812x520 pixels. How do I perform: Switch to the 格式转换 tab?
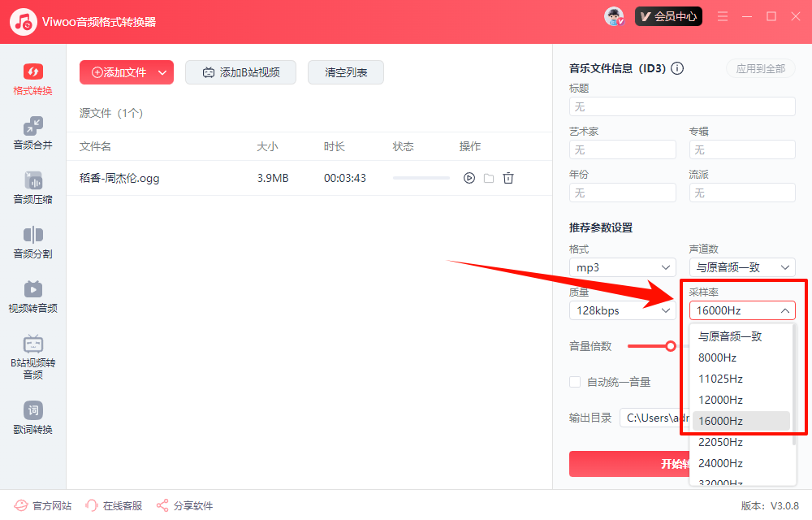click(32, 78)
